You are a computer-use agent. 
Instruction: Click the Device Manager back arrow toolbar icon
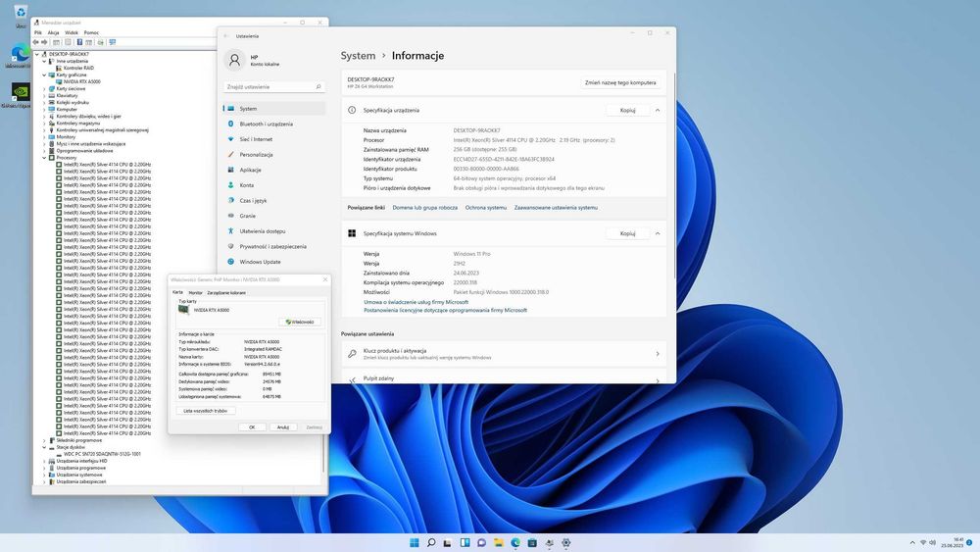pos(36,42)
